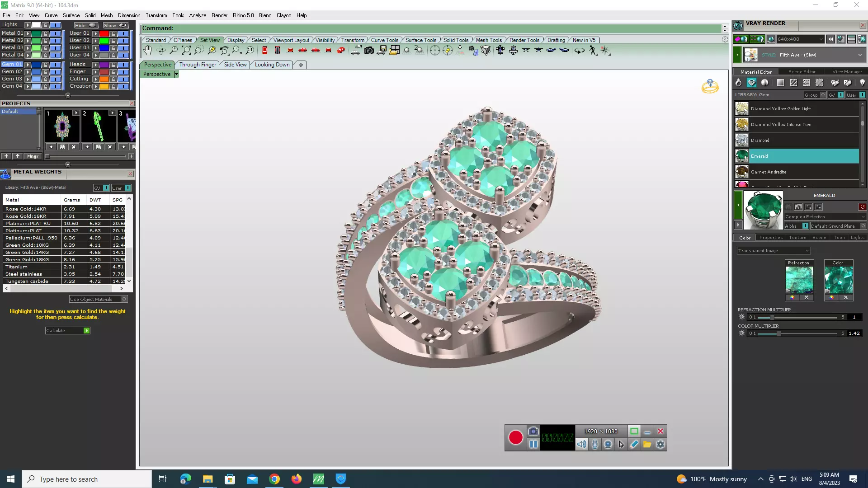Click the Zoom Extents magnifier icon
The image size is (868, 488).
(x=186, y=51)
